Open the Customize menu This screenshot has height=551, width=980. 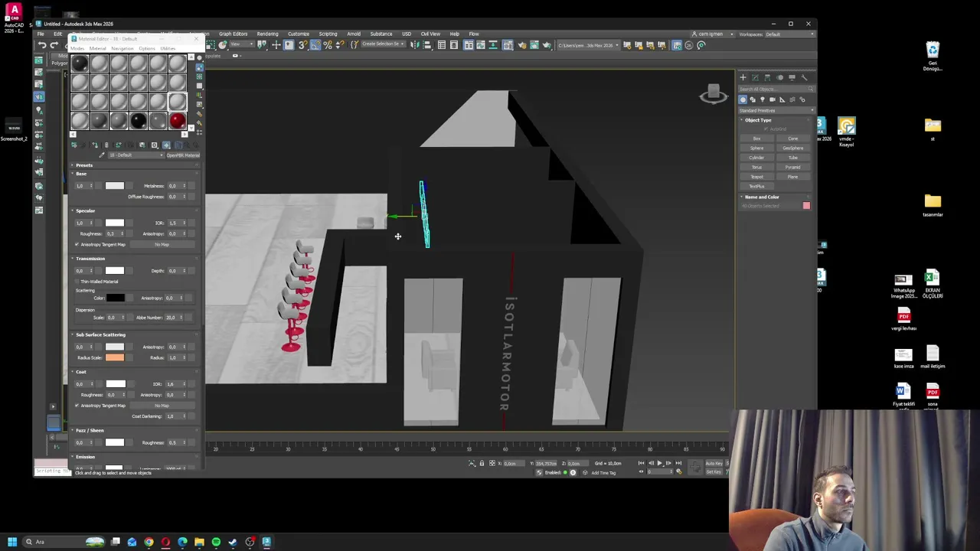(x=298, y=34)
